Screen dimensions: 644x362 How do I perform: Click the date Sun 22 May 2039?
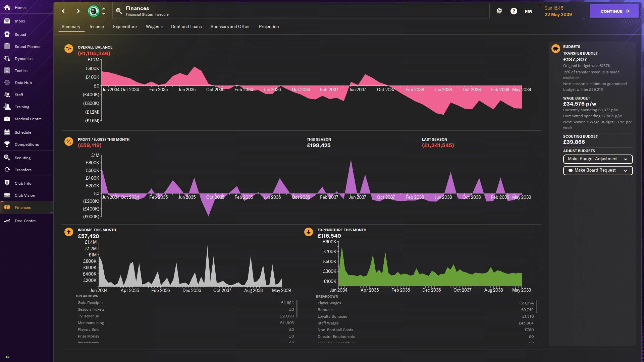click(558, 11)
